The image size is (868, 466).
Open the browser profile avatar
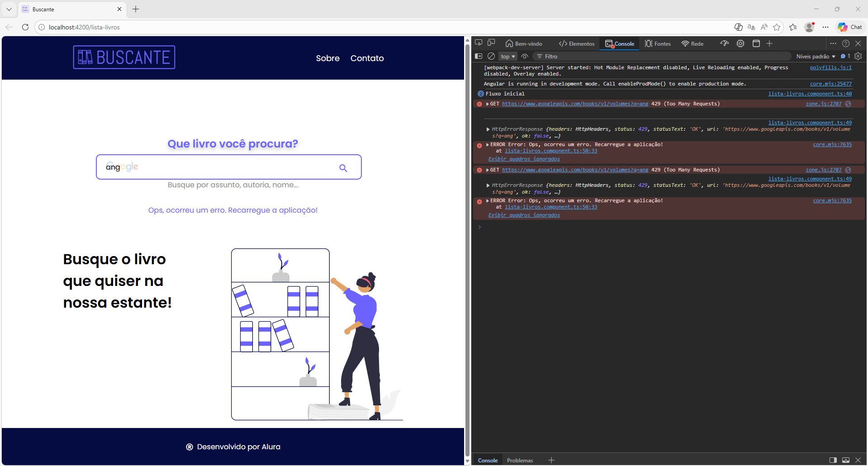[810, 27]
